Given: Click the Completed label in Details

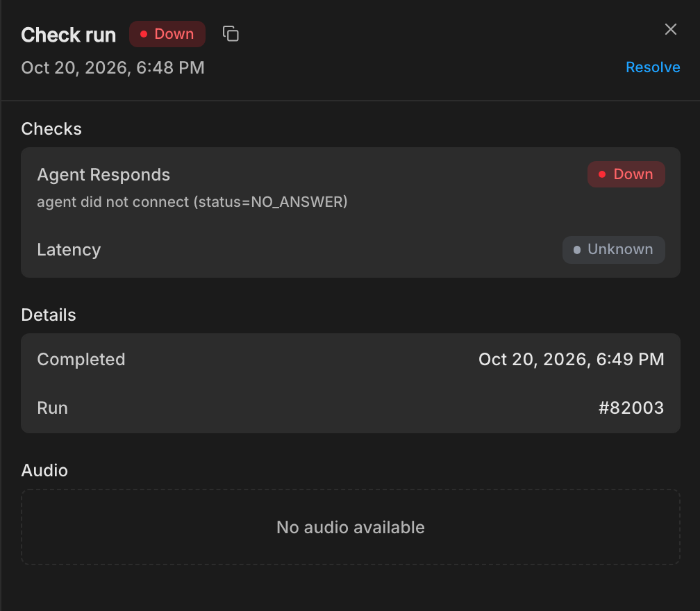Looking at the screenshot, I should 81,359.
